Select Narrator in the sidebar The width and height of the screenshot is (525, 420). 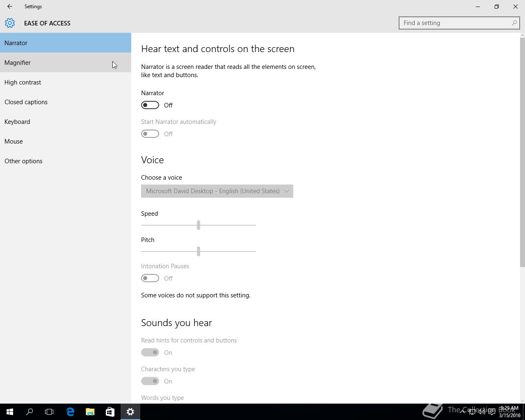(66, 43)
